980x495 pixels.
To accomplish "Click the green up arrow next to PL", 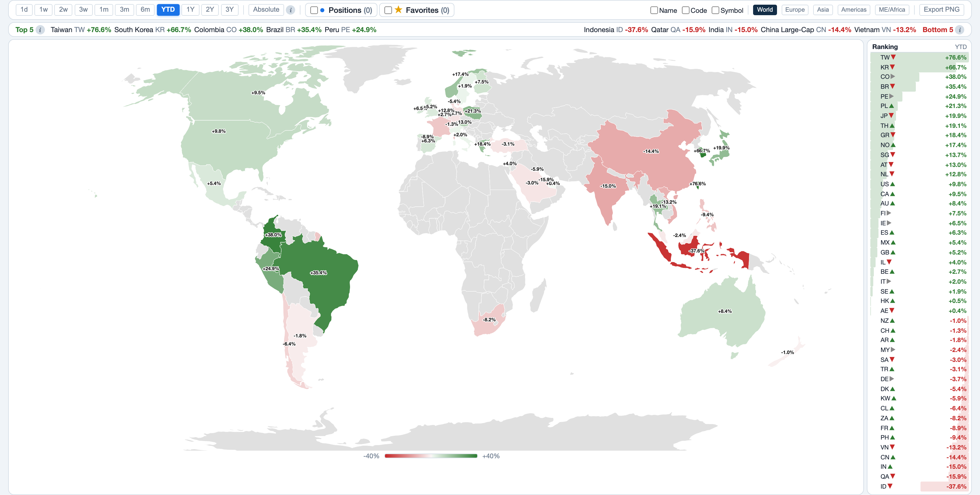I will pos(891,106).
